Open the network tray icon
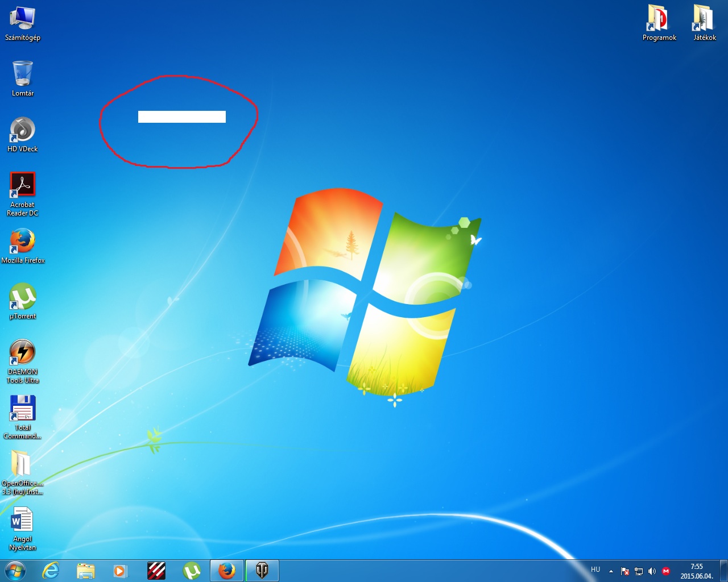This screenshot has height=582, width=728. coord(639,571)
